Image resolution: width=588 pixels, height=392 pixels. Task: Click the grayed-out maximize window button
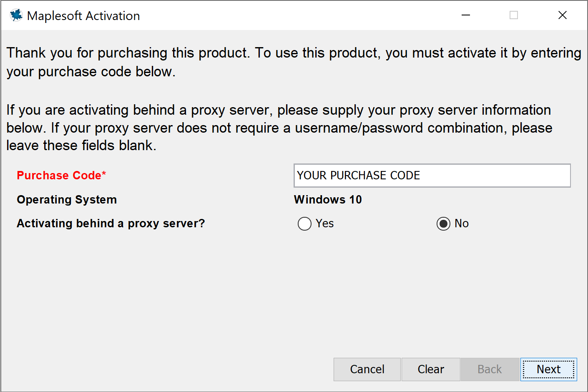point(514,15)
